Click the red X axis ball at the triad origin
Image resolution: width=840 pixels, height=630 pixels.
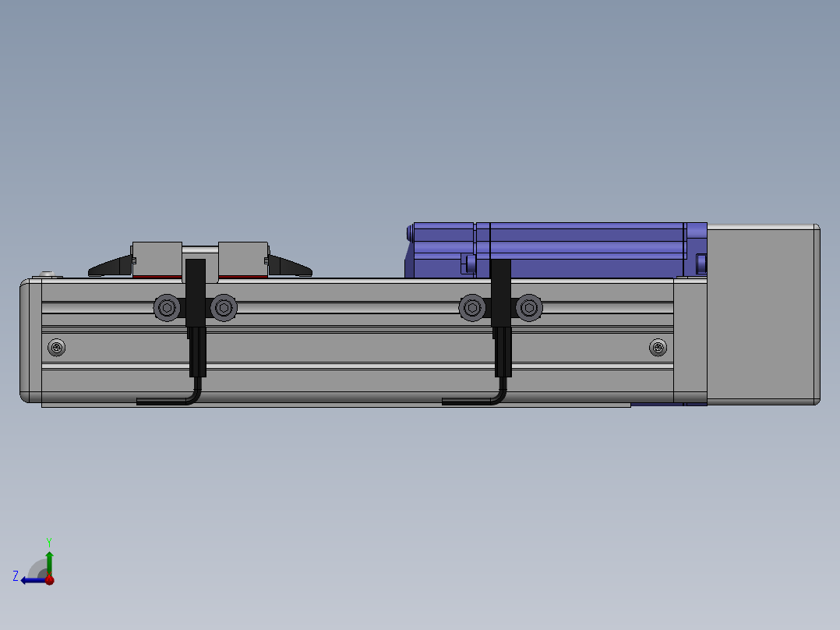pos(49,580)
